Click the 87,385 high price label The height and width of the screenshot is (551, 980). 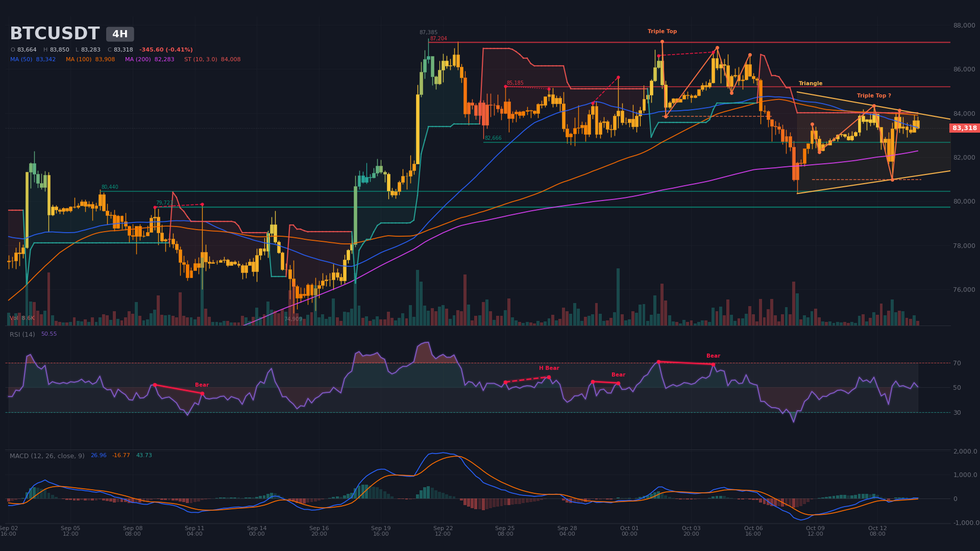point(428,32)
